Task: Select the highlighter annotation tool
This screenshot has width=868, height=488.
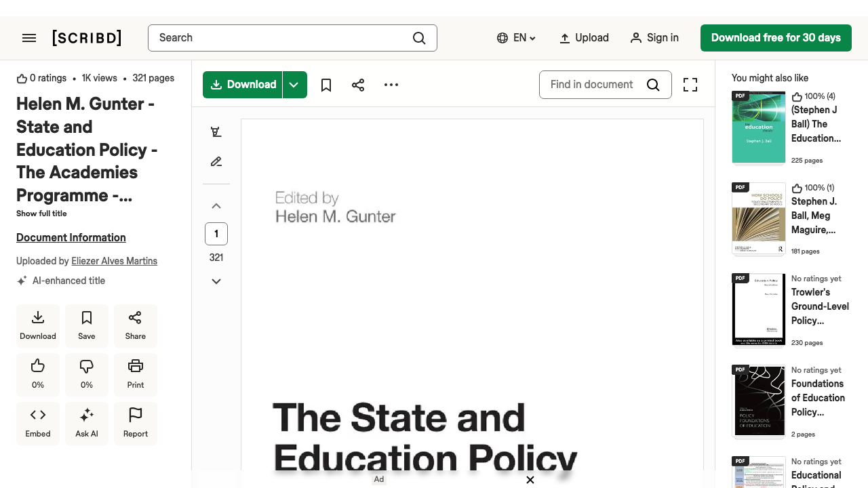Action: [x=216, y=132]
